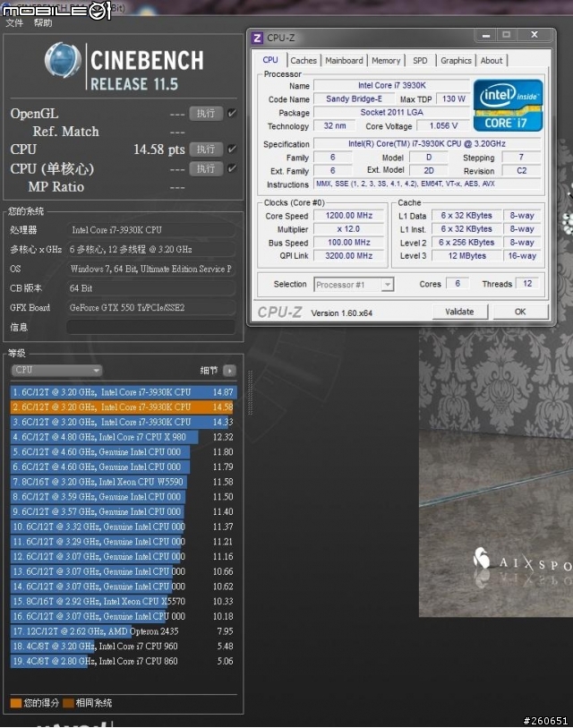Select rank 3 entry scoring 14.33
Screen dimensions: 573x728
(124, 422)
